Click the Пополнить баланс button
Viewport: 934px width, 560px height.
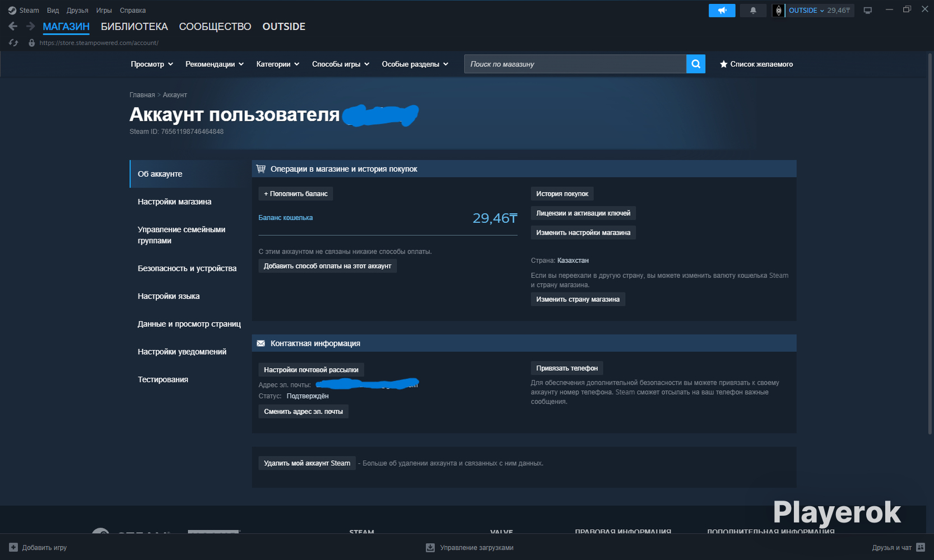[296, 194]
